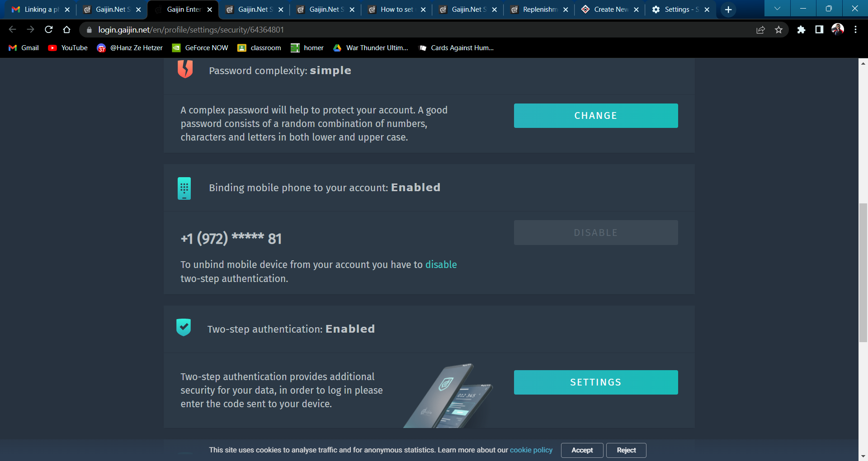Screen dimensions: 868x461
Task: Click the site security lock icon
Action: [89, 29]
